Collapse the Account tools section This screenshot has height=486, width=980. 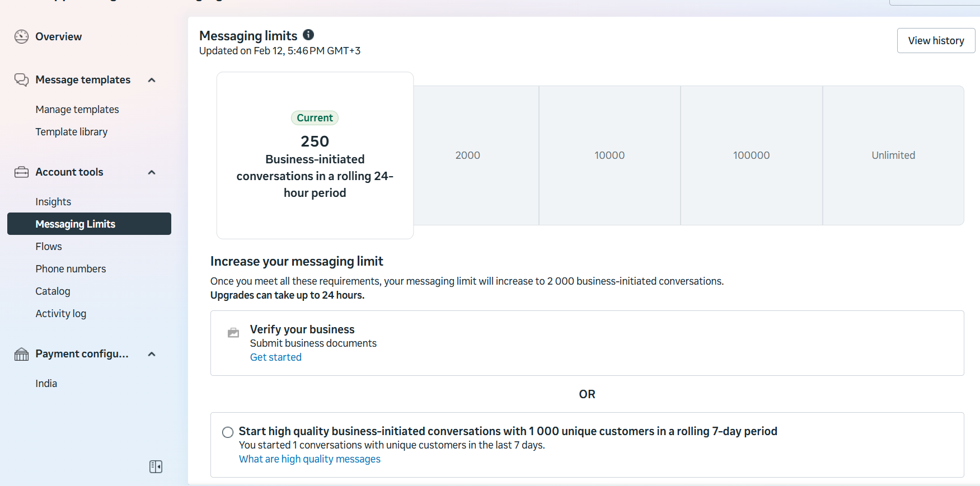152,172
